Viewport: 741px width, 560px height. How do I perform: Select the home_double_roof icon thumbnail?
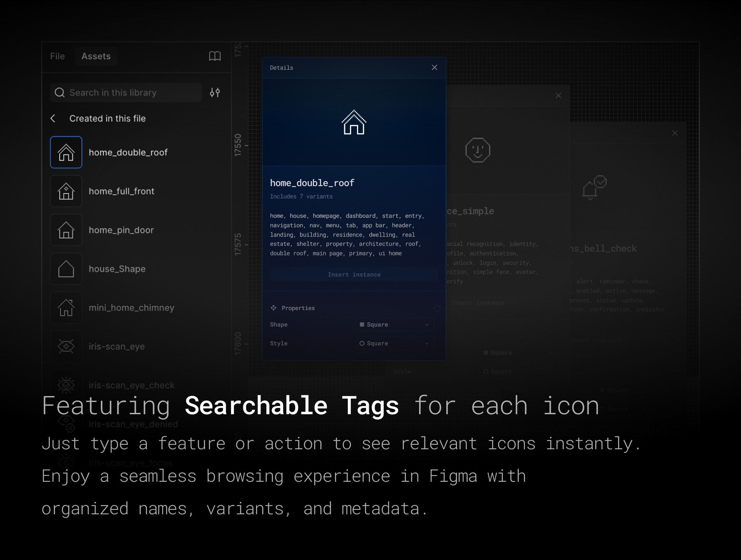point(66,152)
